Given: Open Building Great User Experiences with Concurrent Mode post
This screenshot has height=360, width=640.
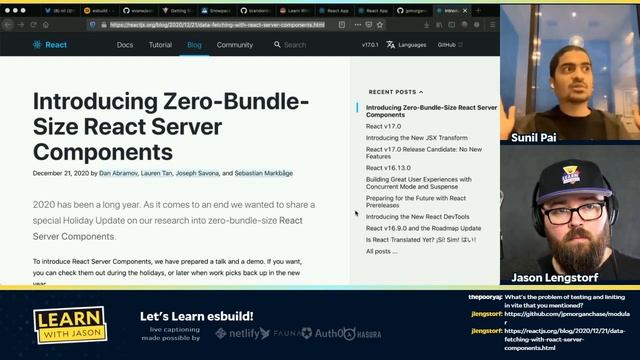Looking at the screenshot, I should pyautogui.click(x=418, y=183).
